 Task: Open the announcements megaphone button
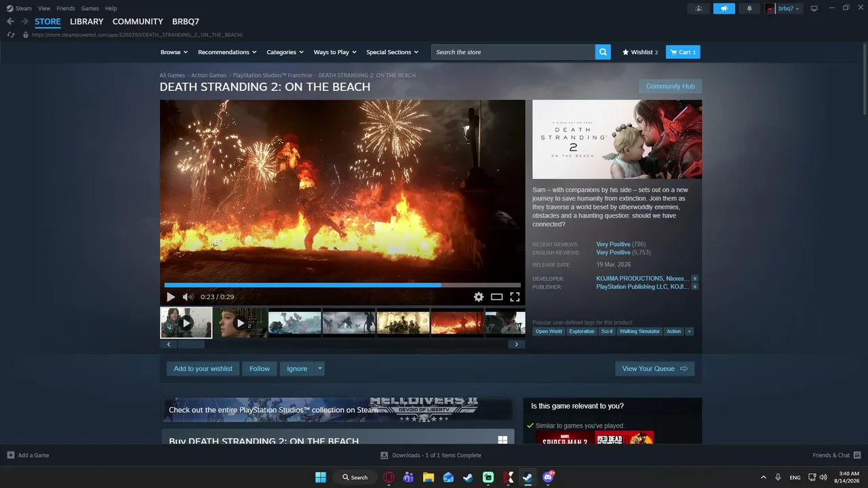pos(724,8)
